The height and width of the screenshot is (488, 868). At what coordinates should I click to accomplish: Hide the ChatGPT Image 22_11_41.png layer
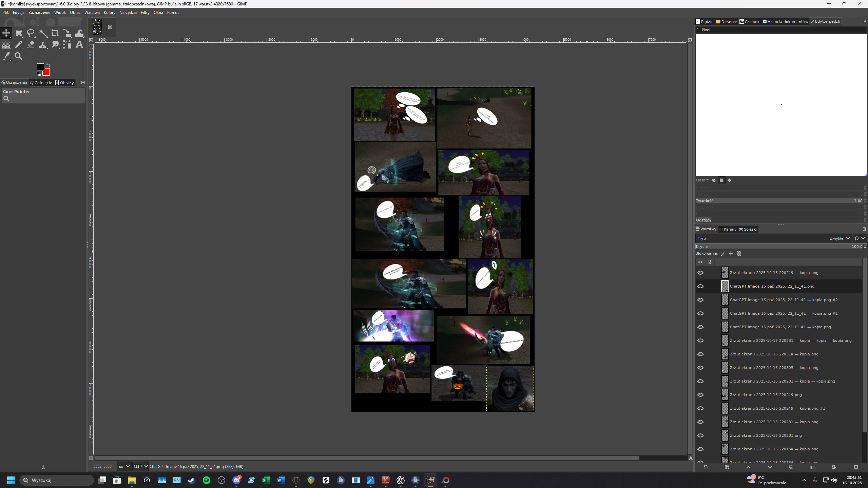(x=700, y=286)
